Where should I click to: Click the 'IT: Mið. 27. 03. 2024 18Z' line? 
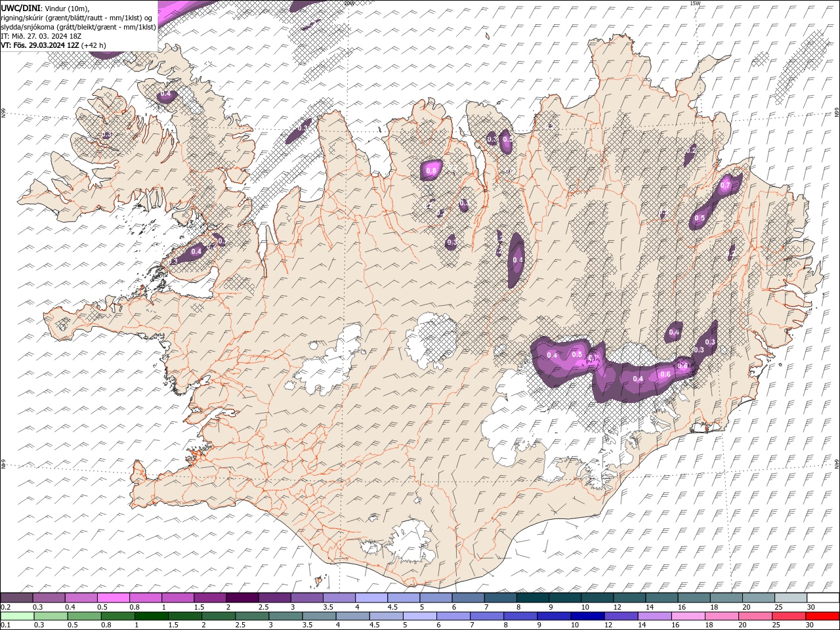point(41,36)
